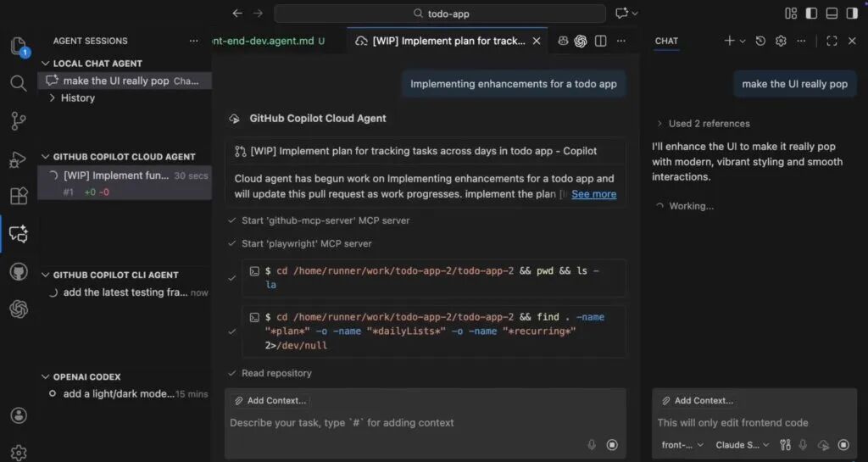868x462 pixels.
Task: Focus 'This will only edit frontend code' input
Action: coord(754,423)
